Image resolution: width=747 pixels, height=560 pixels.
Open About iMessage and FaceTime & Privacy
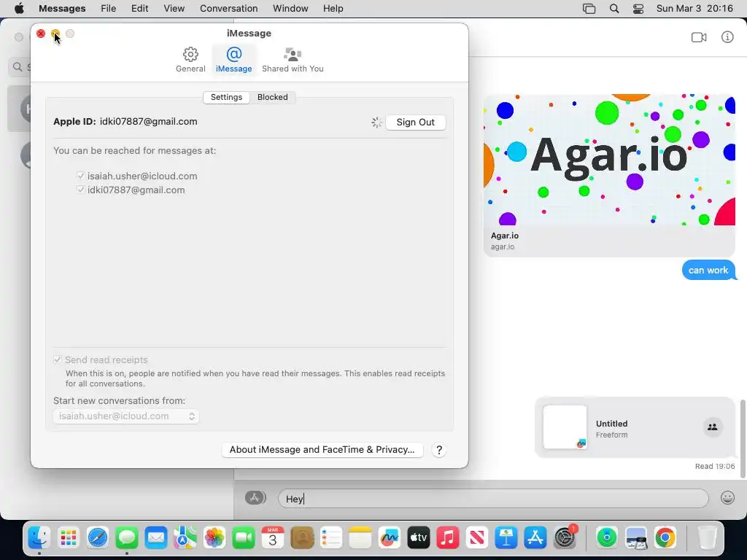coord(322,449)
